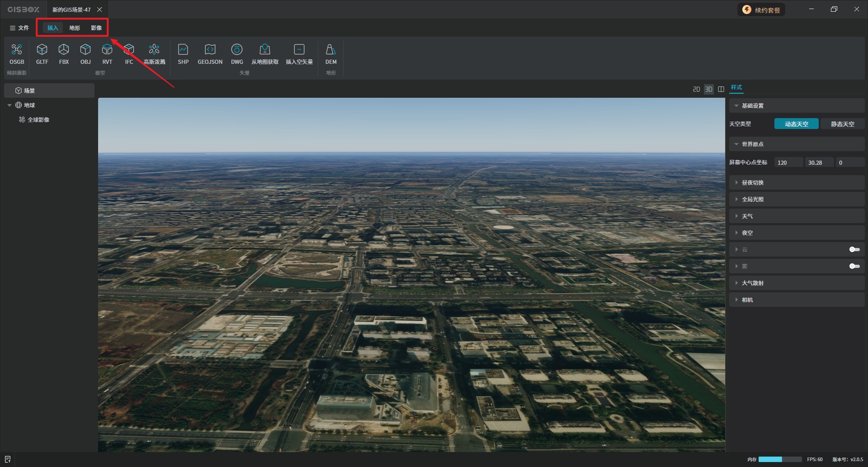Select 静态天空 sky type option
The image size is (868, 467).
(x=842, y=124)
